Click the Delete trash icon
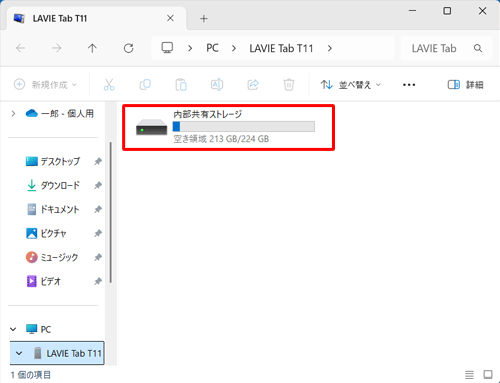 coord(289,85)
